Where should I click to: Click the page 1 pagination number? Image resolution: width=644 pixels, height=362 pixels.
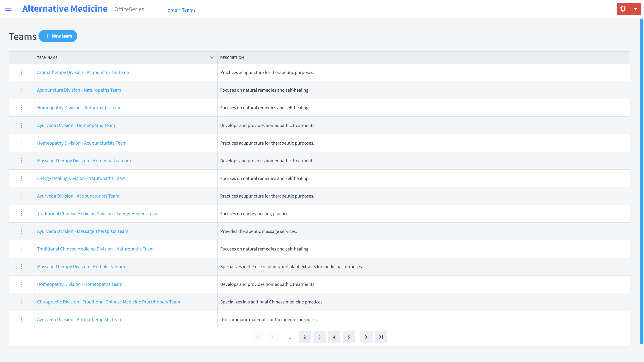pos(290,337)
